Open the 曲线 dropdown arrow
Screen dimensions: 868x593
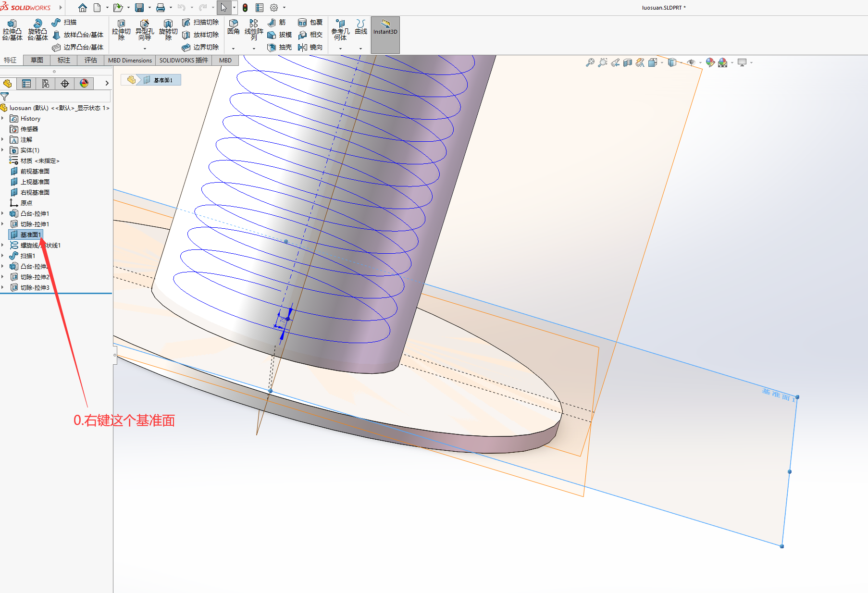tap(361, 49)
